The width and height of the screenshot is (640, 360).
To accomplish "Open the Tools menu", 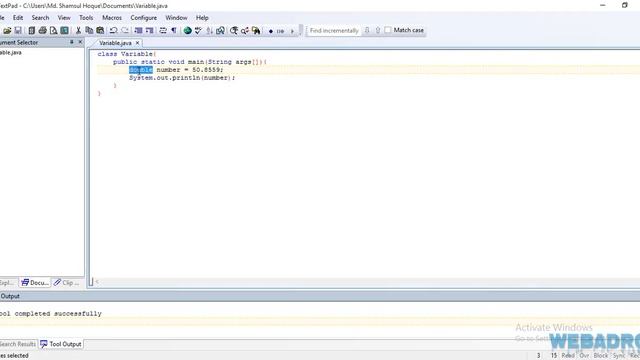I will click(86, 18).
